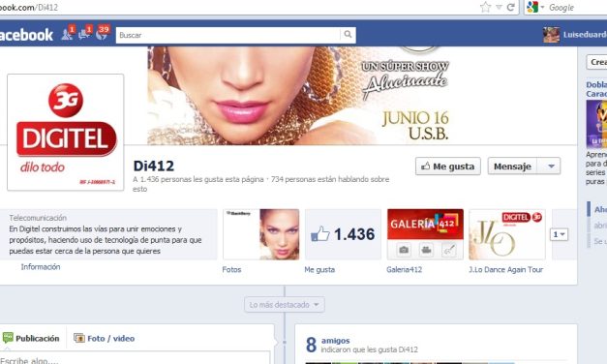Open the Digitel 3G profile picture
Image resolution: width=607 pixels, height=364 pixels.
66,133
